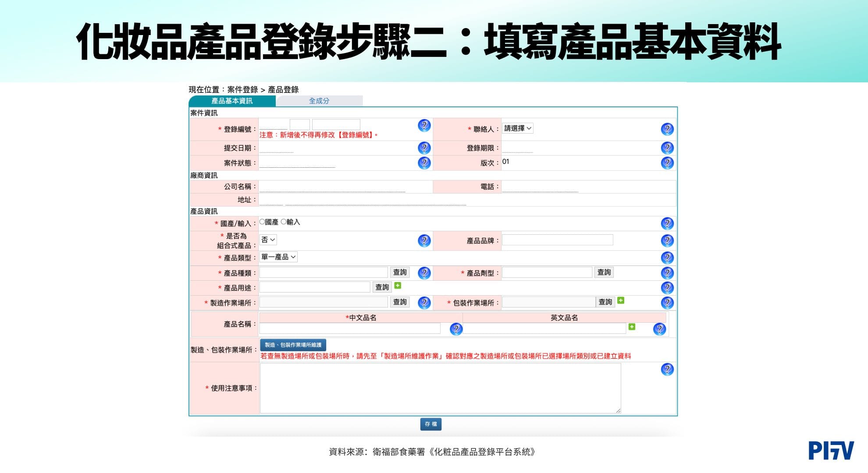Select the 產品基本資訊 tab
The height and width of the screenshot is (473, 868).
[x=231, y=101]
